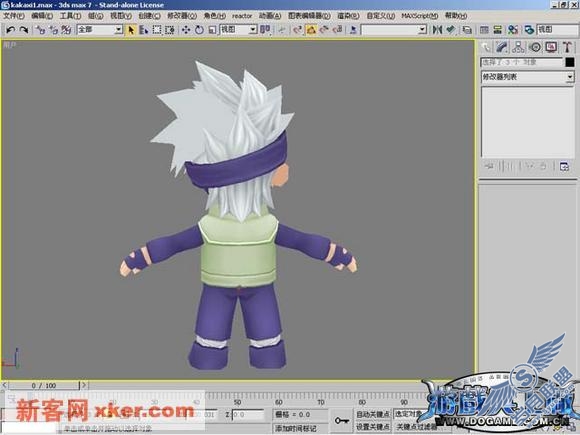Click the Undo arrow in the toolbar
580x435 pixels.
(x=10, y=30)
